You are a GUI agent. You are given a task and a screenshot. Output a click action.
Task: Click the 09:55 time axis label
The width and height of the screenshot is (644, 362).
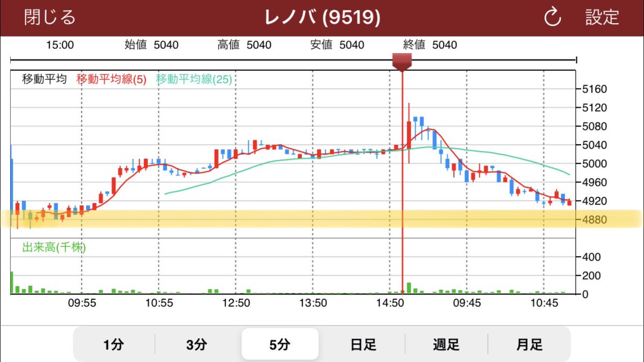pyautogui.click(x=82, y=303)
